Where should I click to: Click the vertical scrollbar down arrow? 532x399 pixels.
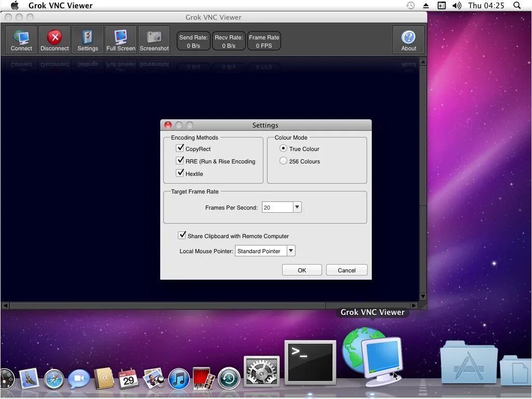tap(423, 296)
